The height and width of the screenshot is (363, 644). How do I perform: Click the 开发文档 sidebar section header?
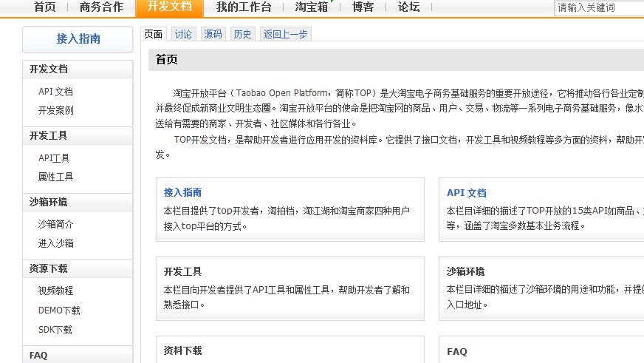[78, 69]
